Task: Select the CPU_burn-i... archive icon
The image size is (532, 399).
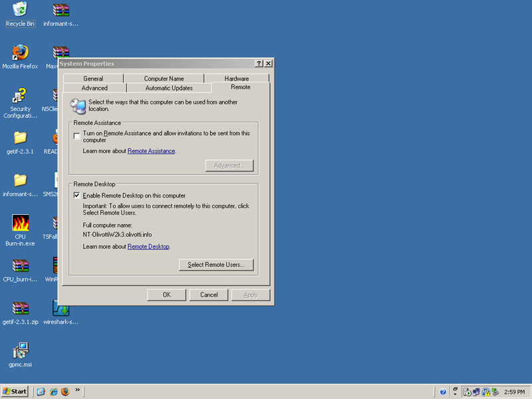Action: [20, 271]
